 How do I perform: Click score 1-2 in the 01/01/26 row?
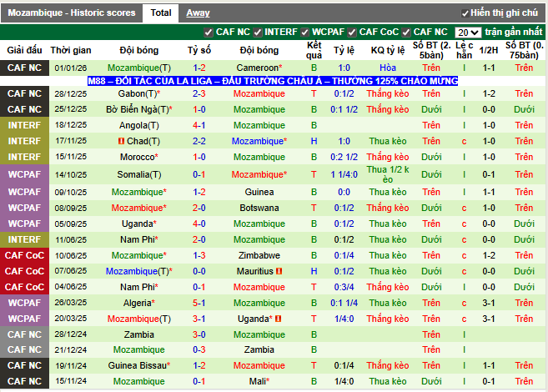pyautogui.click(x=199, y=68)
